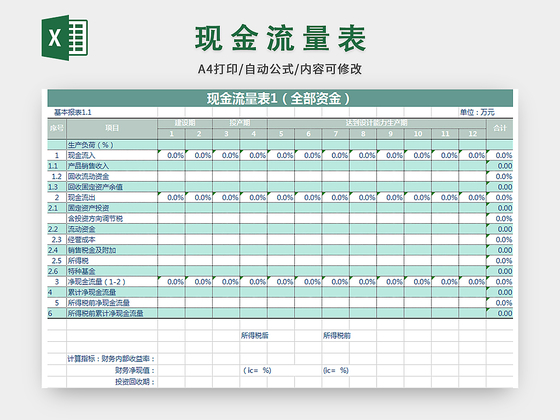Select the 合计 total for 所得税前累计净现金流量
The height and width of the screenshot is (420, 560).
tap(505, 314)
